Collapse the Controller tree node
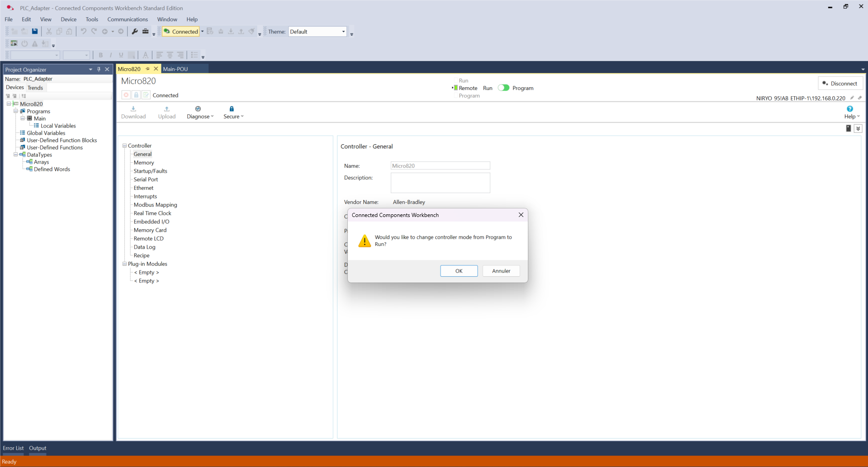The image size is (868, 467). 124,146
